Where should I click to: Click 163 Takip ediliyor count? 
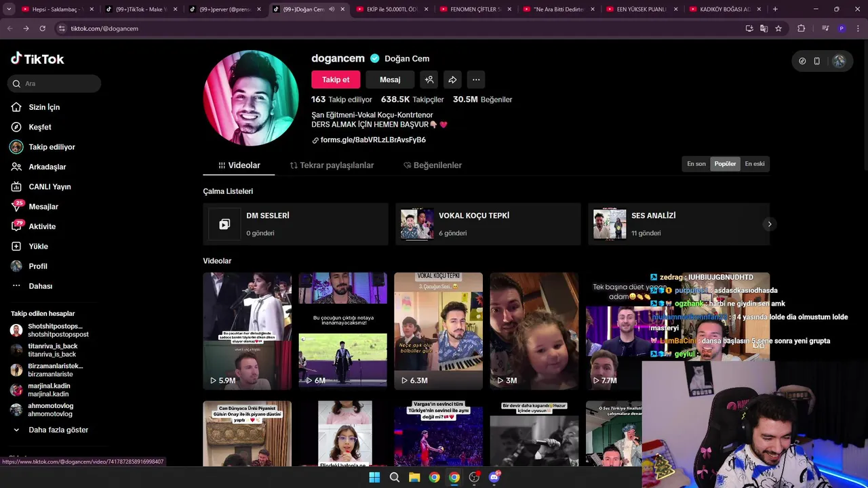click(x=341, y=100)
